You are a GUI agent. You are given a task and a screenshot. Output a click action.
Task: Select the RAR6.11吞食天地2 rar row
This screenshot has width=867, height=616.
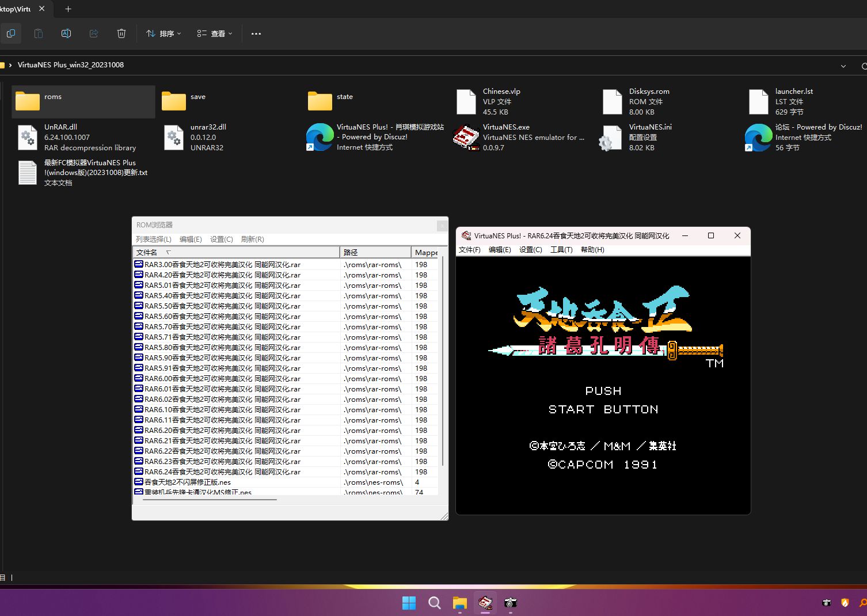(x=286, y=420)
